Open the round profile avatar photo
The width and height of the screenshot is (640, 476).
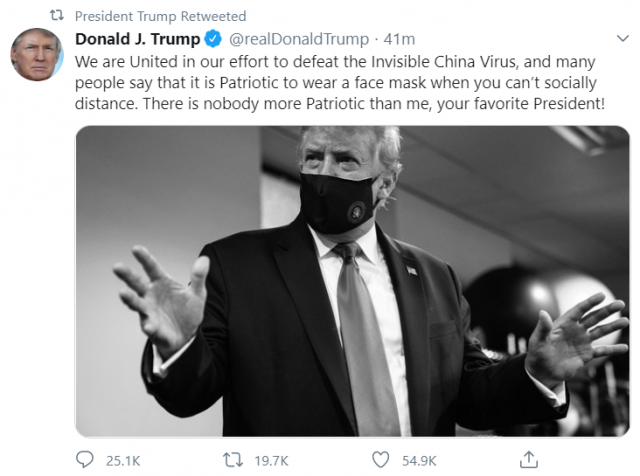(x=37, y=54)
